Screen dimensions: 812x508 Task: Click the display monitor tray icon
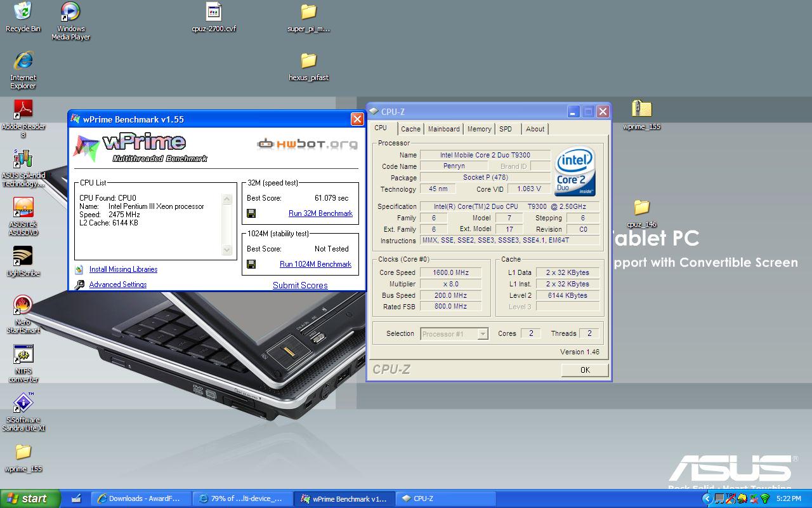[719, 498]
